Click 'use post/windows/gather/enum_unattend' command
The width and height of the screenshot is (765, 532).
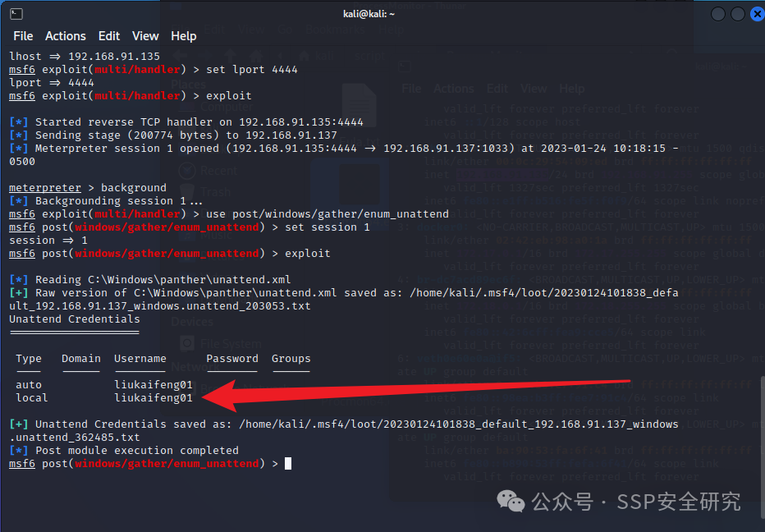(328, 214)
